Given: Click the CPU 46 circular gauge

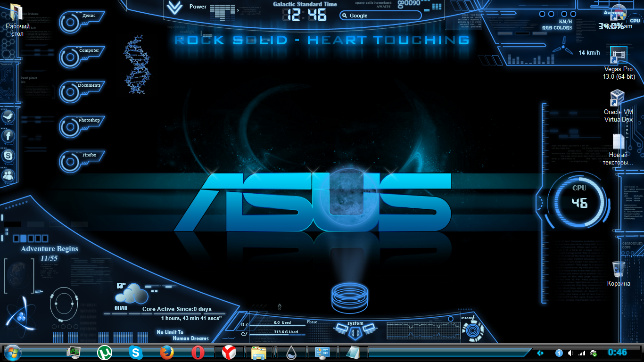Looking at the screenshot, I should click(579, 203).
